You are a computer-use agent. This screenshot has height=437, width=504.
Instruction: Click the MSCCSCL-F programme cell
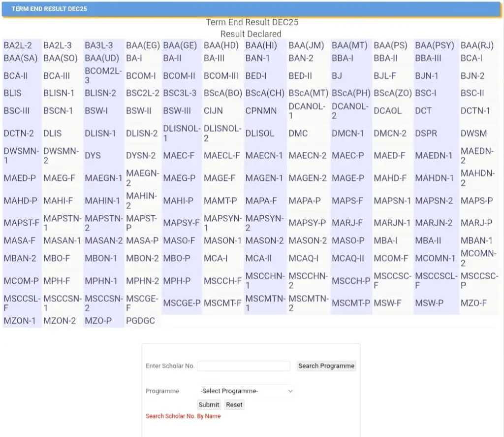coord(436,281)
